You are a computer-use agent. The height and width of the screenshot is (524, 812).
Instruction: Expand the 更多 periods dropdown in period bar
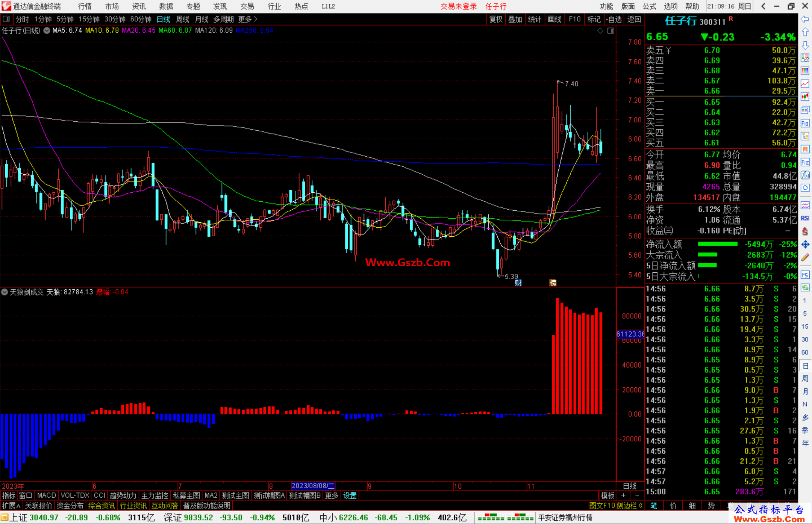click(248, 19)
